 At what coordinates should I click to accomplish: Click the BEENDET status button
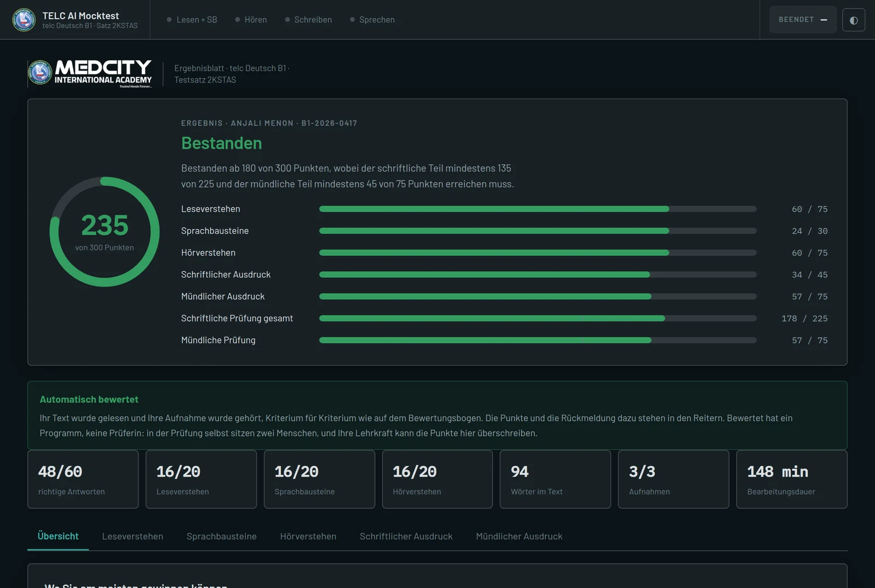(x=803, y=20)
